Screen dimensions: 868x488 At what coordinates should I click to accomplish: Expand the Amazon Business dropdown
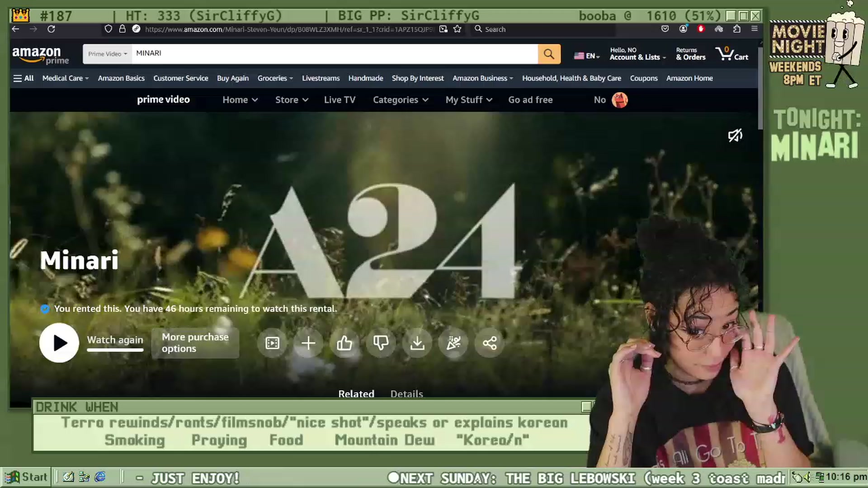483,78
